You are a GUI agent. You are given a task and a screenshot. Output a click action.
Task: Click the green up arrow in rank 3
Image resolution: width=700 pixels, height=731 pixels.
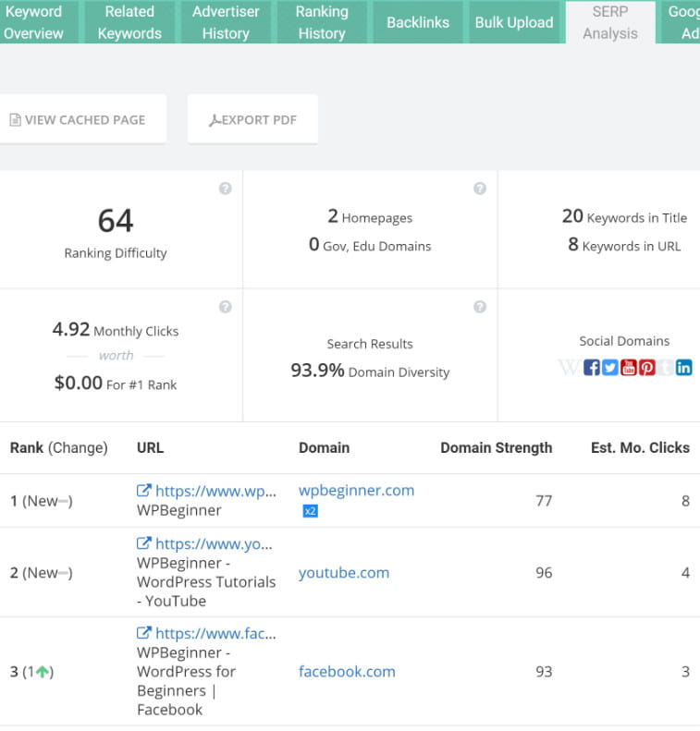[43, 672]
